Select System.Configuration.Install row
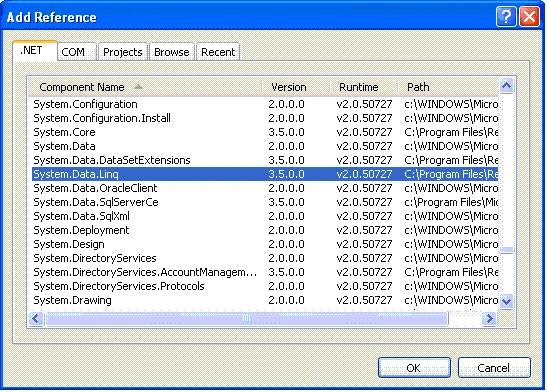This screenshot has width=547, height=392. tap(265, 118)
